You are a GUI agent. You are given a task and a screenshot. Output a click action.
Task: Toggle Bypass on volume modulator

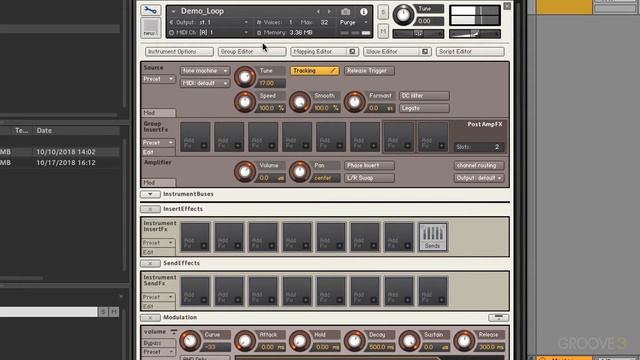(158, 343)
